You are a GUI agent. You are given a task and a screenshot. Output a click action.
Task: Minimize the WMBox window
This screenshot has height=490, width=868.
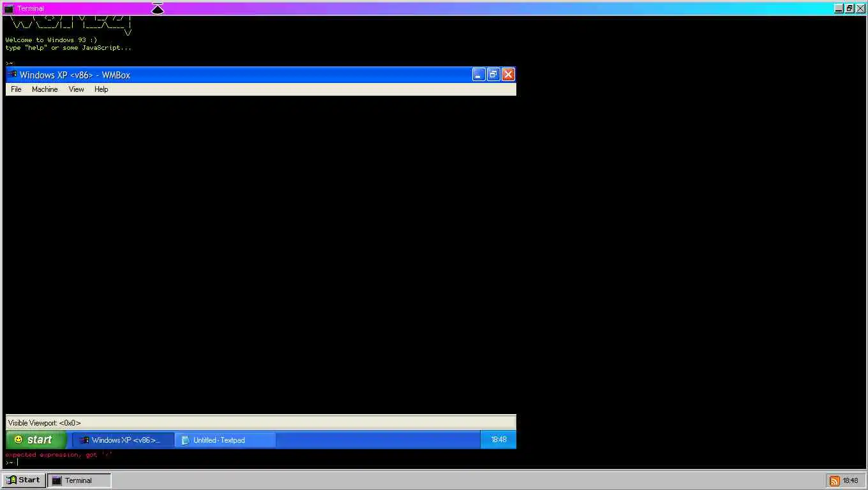479,75
